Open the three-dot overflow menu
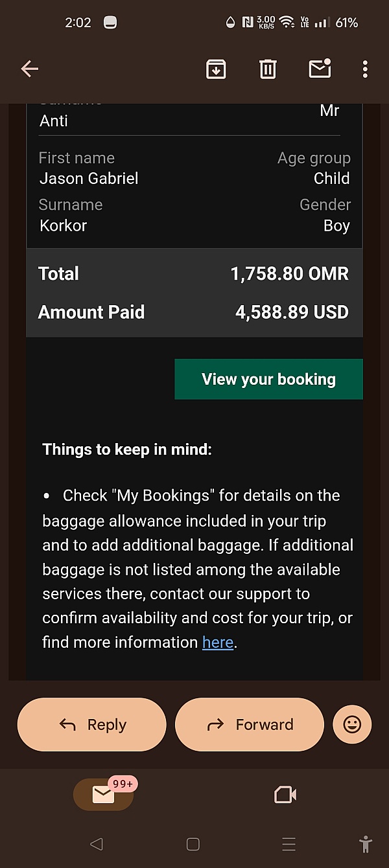The image size is (389, 868). (x=365, y=69)
